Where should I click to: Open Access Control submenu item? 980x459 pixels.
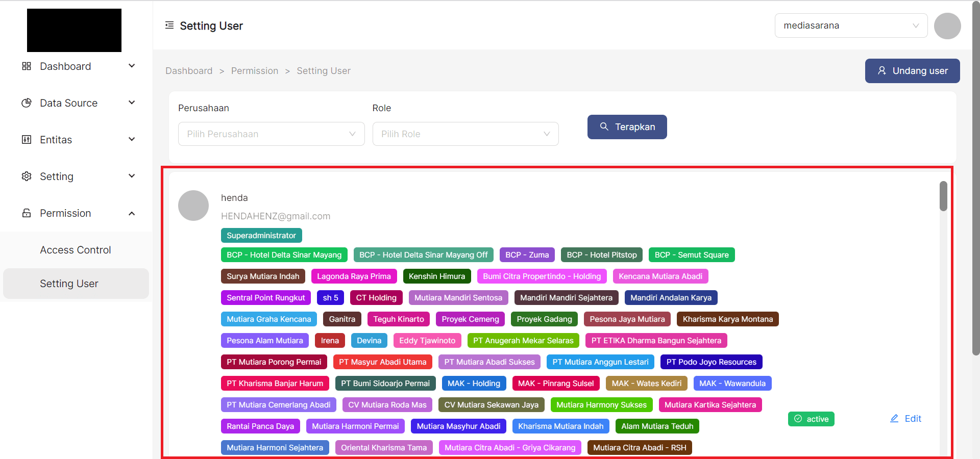tap(76, 250)
